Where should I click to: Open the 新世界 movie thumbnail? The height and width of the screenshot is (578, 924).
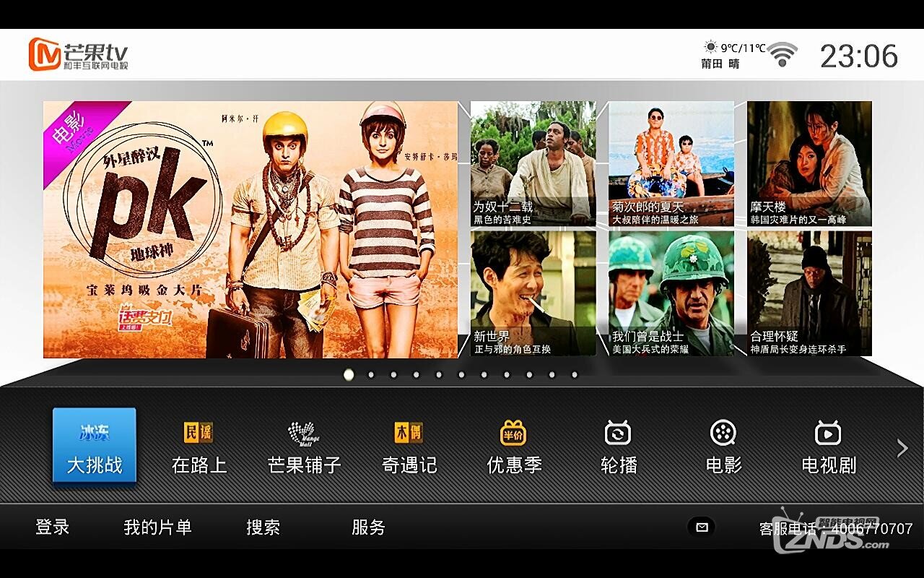533,293
